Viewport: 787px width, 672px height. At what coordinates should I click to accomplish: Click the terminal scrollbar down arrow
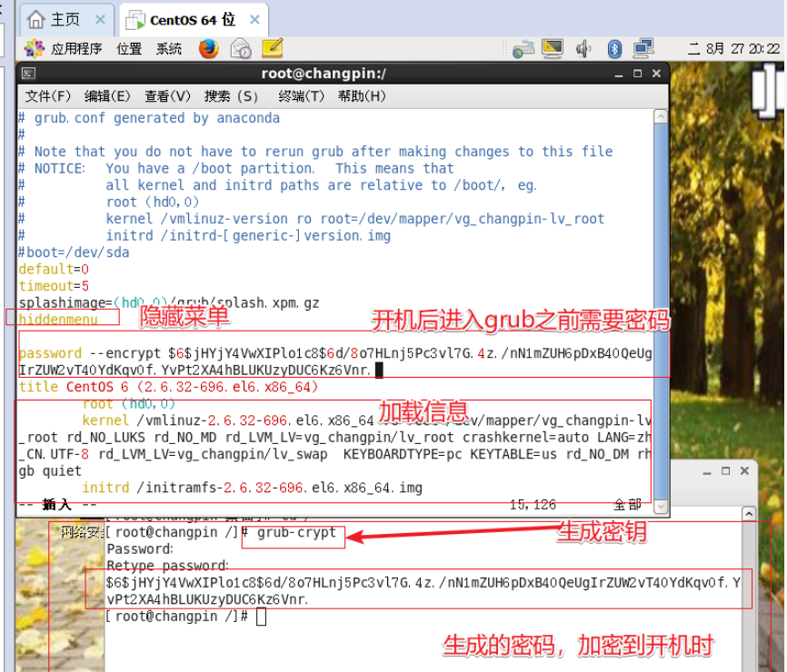661,507
